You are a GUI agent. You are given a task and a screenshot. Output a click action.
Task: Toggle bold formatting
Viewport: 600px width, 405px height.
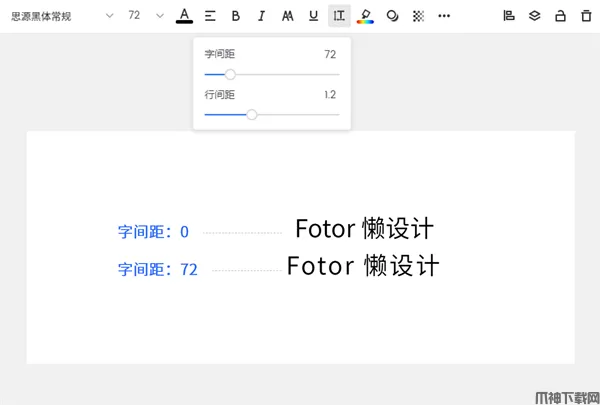pyautogui.click(x=236, y=16)
